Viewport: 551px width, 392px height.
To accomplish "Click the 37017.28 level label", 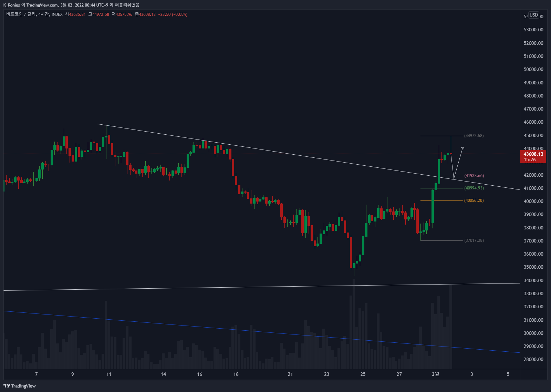I will [x=474, y=240].
